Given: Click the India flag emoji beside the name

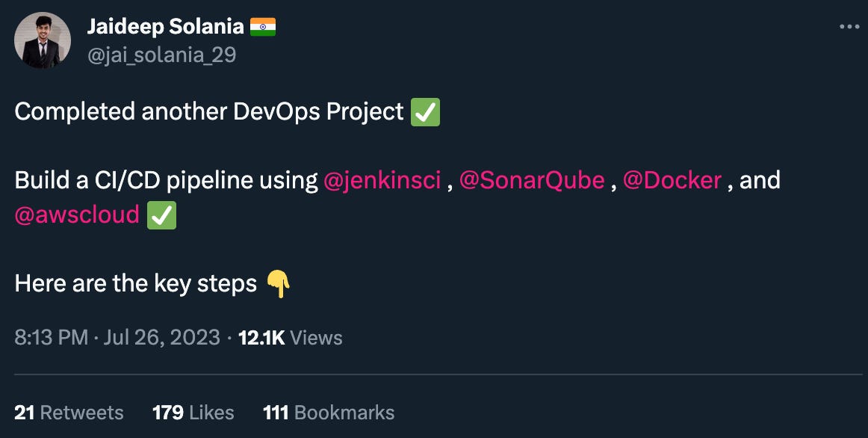Looking at the screenshot, I should [263, 28].
